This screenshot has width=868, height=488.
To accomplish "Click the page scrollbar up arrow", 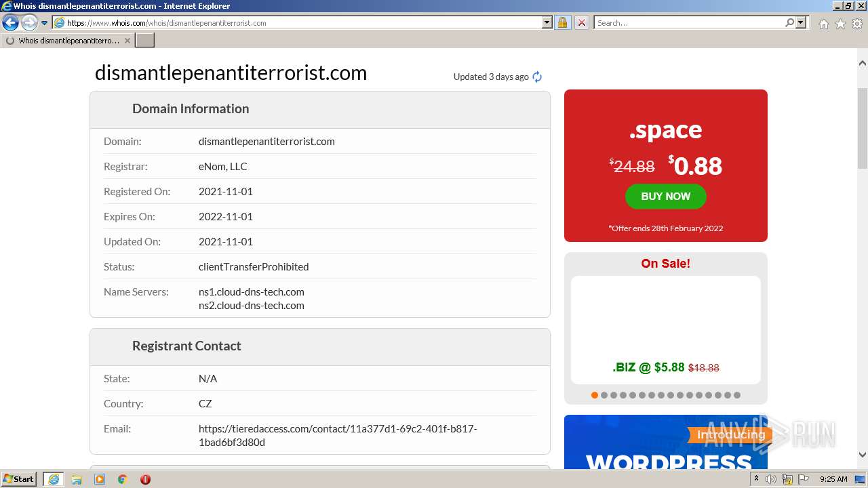I will (863, 63).
